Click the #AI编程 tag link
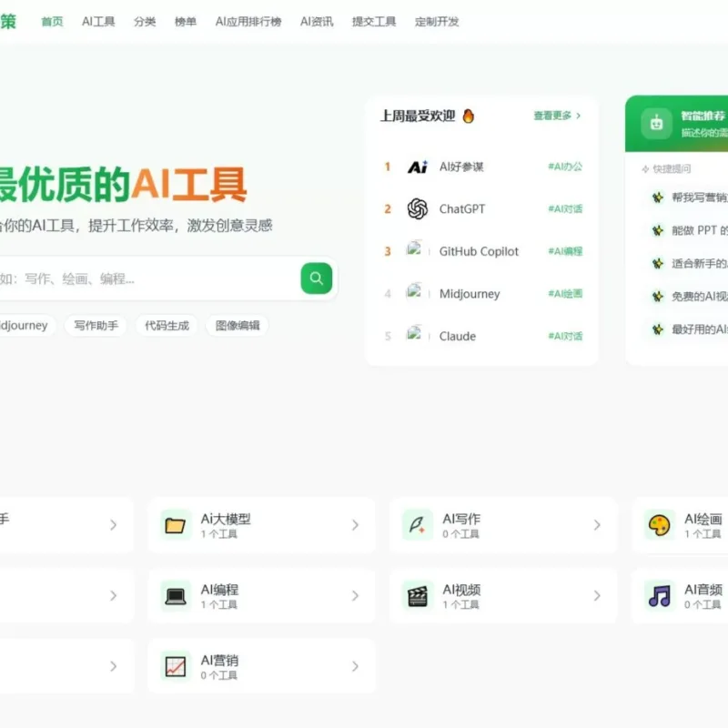Image resolution: width=728 pixels, height=728 pixels. click(x=565, y=251)
